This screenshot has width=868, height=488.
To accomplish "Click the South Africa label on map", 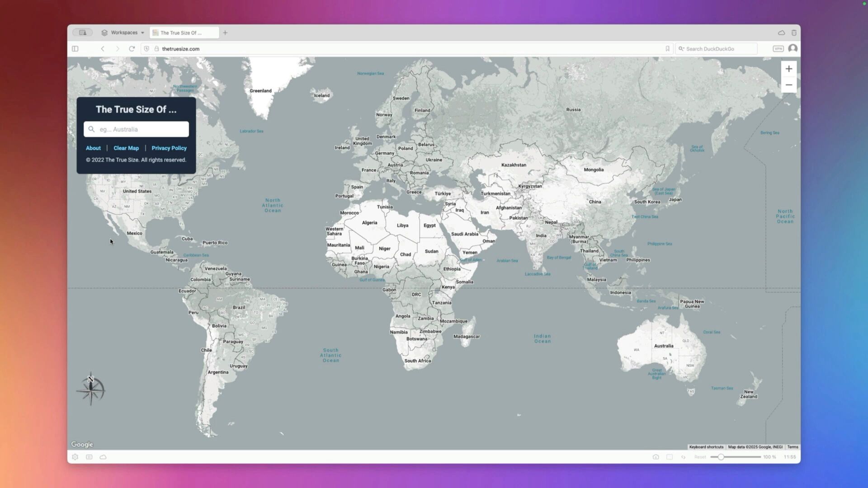I will 417,361.
